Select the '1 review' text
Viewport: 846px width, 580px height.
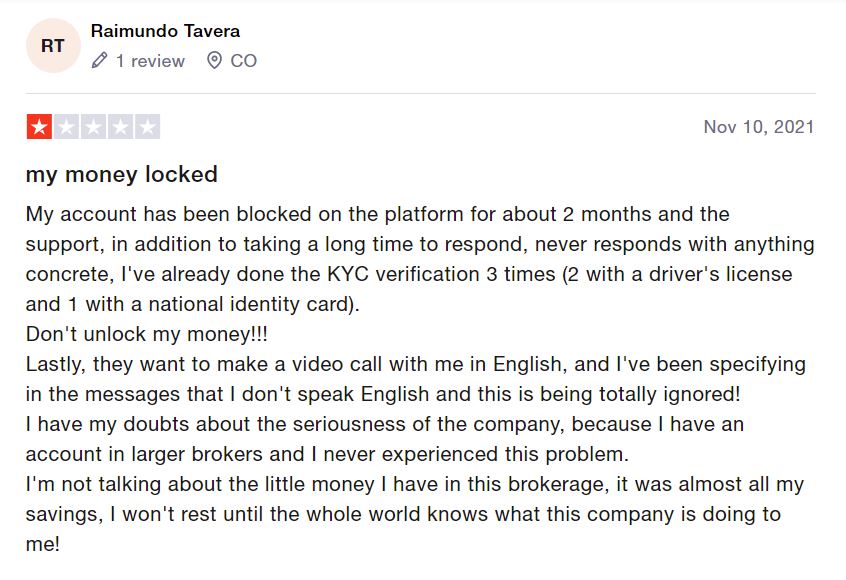[150, 61]
